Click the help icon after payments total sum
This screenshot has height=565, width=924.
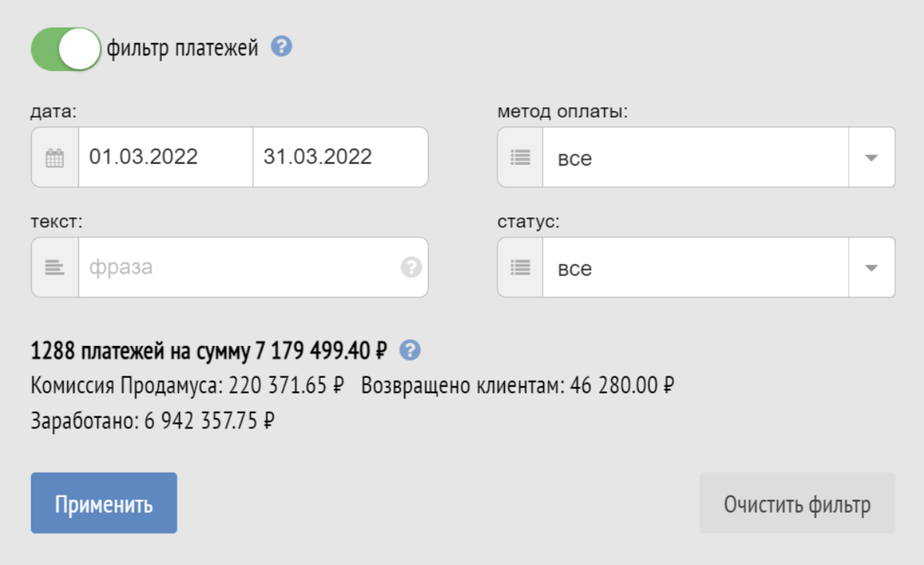(410, 351)
